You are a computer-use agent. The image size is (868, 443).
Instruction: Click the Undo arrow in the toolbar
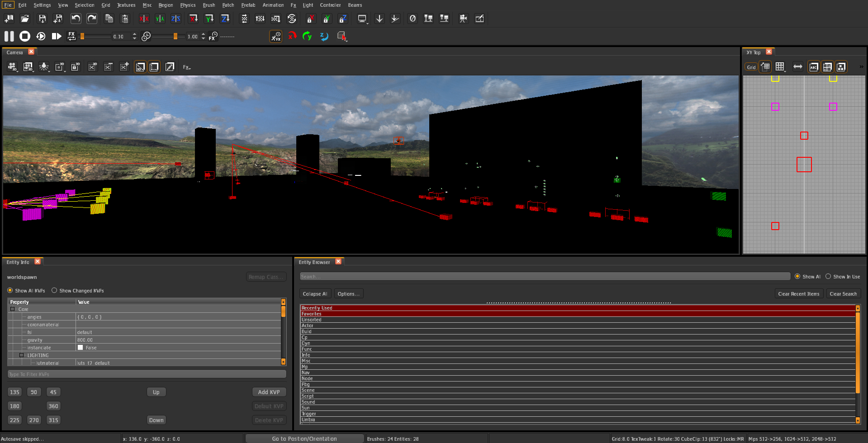click(x=76, y=19)
